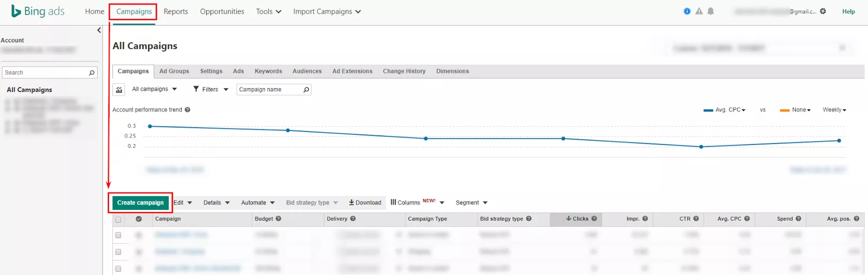The image size is (868, 275).
Task: Collapse the left account sidebar
Action: tap(99, 30)
